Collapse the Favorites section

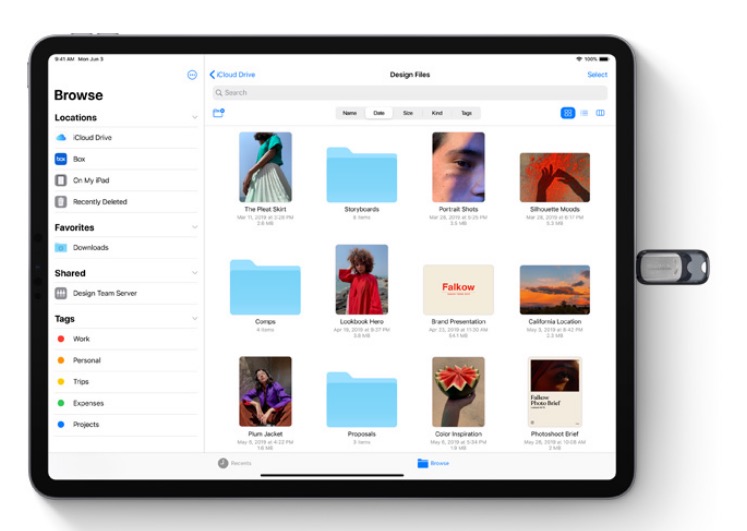coord(194,227)
